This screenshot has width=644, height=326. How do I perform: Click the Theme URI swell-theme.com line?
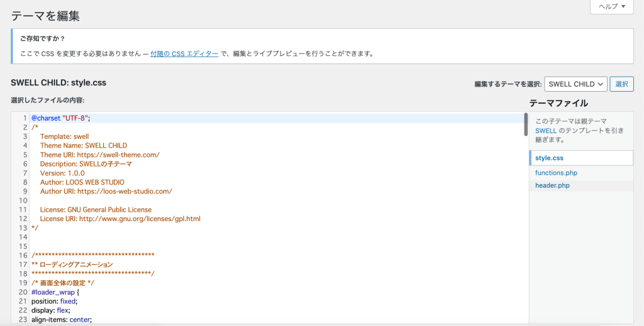(100, 155)
